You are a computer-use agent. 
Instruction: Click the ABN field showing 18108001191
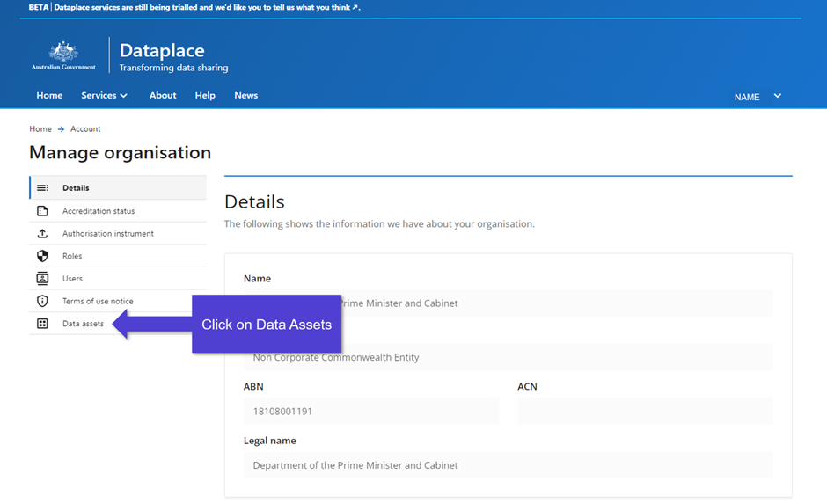(371, 412)
